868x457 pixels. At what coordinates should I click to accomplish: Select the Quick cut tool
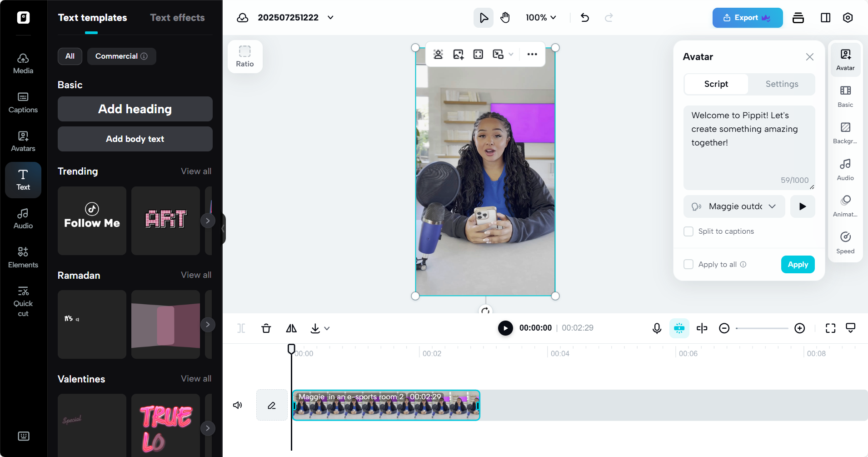23,300
